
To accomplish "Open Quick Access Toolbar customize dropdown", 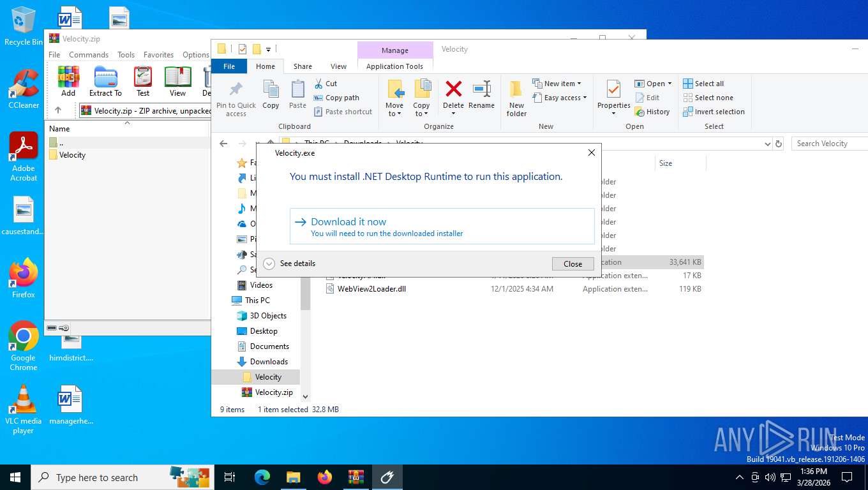I will (269, 49).
